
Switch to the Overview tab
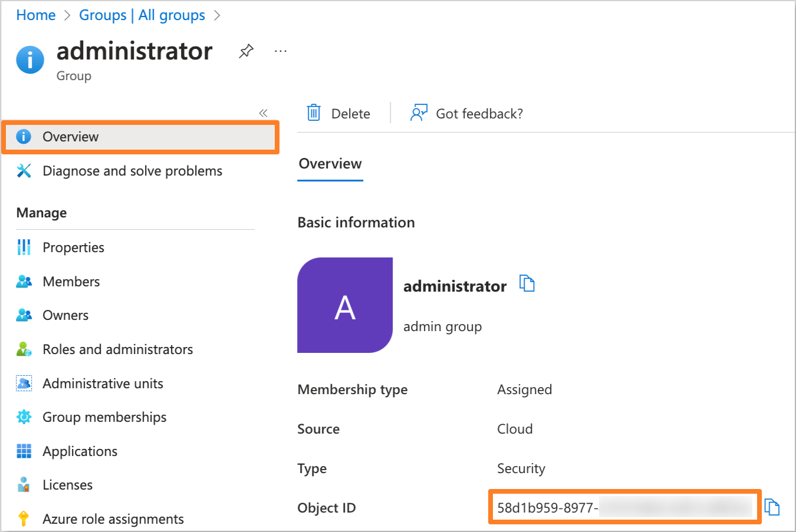click(x=330, y=164)
